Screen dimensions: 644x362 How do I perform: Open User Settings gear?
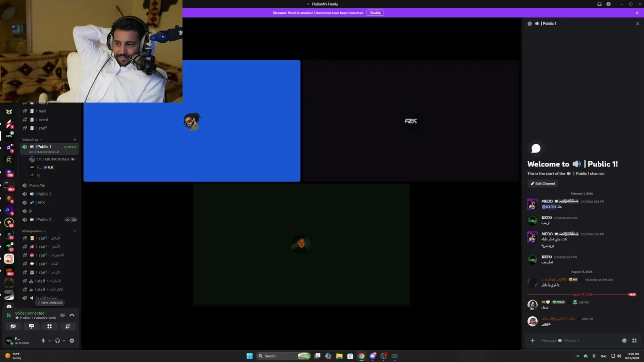(72, 340)
